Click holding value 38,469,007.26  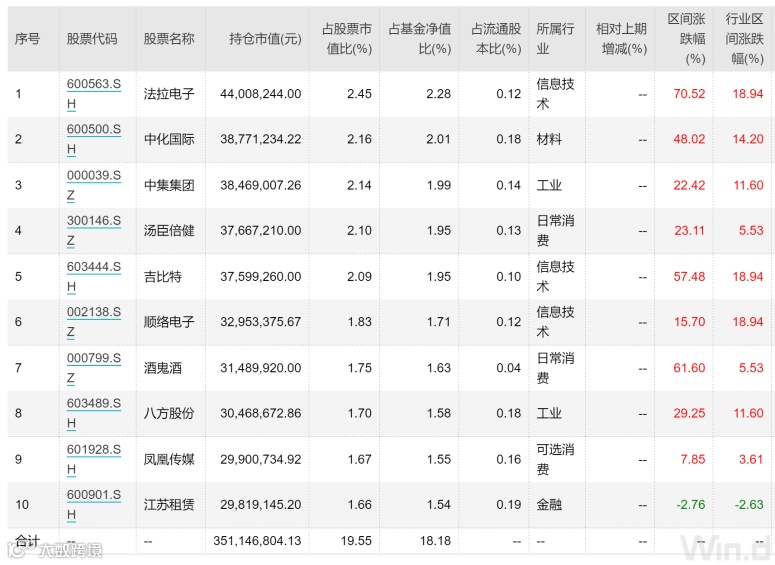260,185
